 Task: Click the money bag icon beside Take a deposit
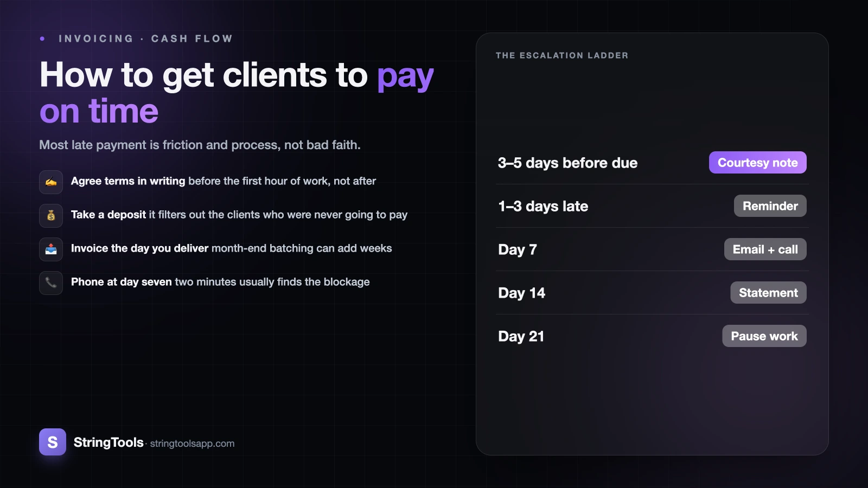(51, 216)
